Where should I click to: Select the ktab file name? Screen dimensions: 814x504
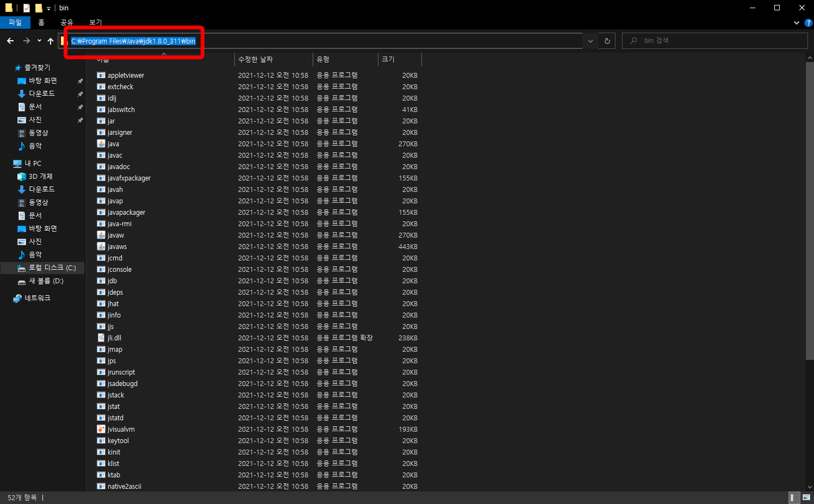coord(114,475)
